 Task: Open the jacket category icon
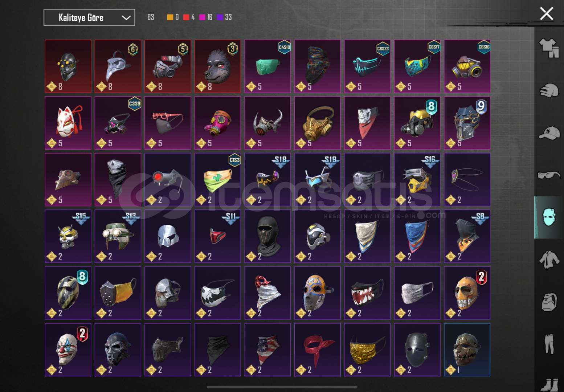pos(549,260)
